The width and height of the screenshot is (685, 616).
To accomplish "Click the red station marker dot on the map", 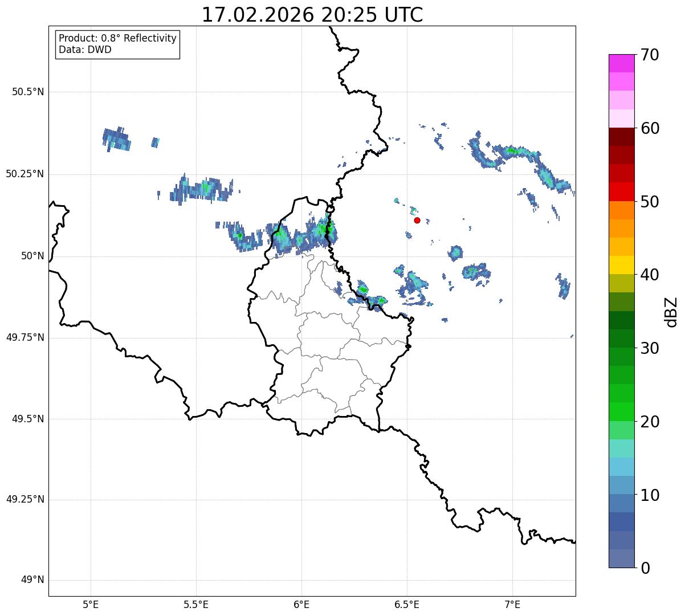I will [417, 220].
